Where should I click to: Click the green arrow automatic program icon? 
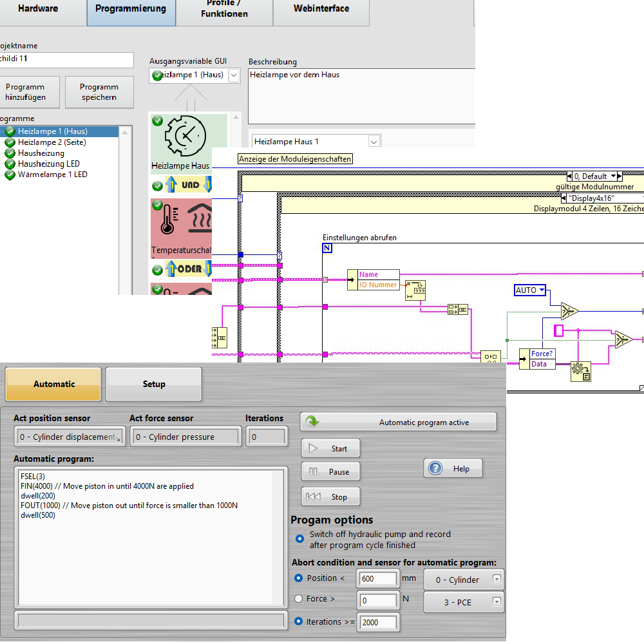(x=312, y=422)
